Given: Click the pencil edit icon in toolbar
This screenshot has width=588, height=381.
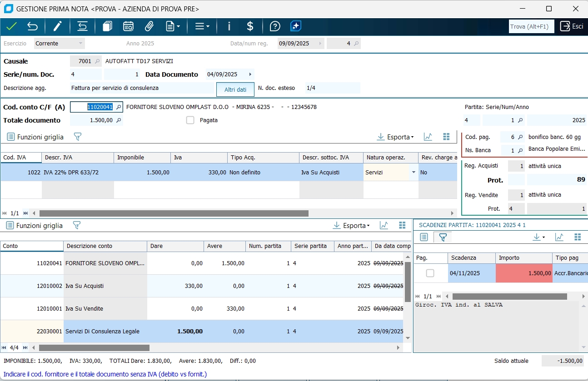Looking at the screenshot, I should [x=57, y=26].
